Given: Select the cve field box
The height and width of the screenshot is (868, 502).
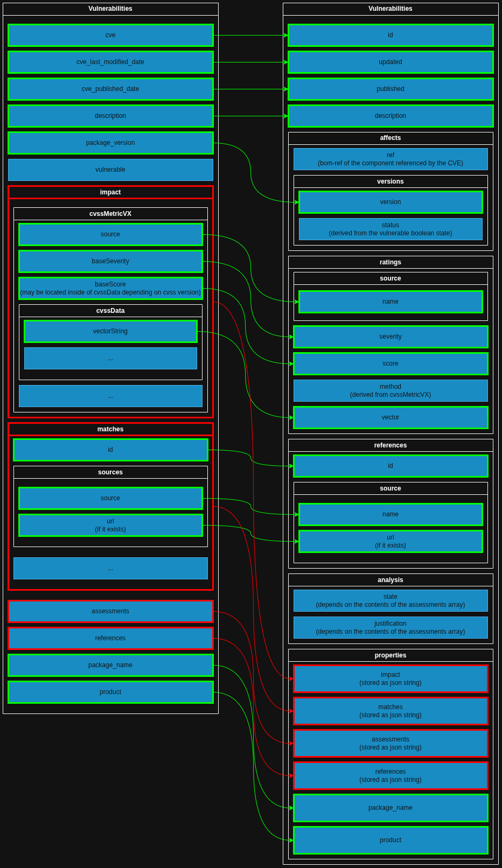Looking at the screenshot, I should click(110, 35).
